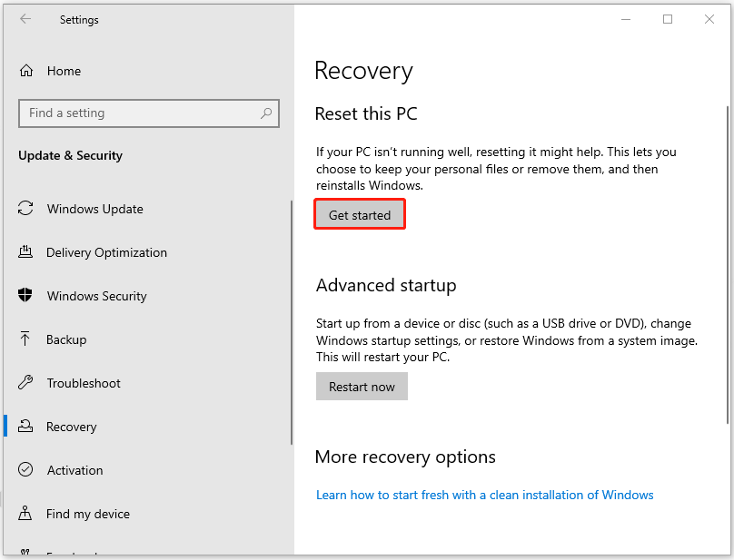Open the Windows Update settings page

coord(94,209)
